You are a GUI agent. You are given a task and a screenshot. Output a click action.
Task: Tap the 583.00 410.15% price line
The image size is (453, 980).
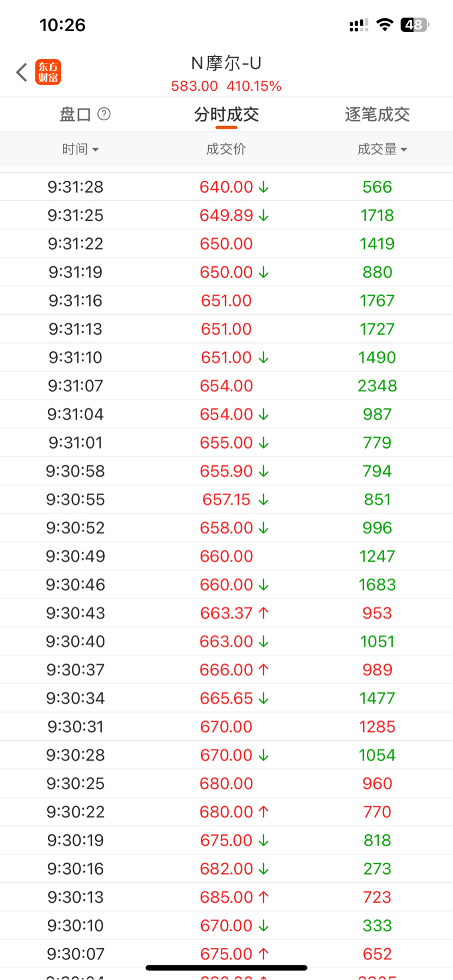(226, 86)
